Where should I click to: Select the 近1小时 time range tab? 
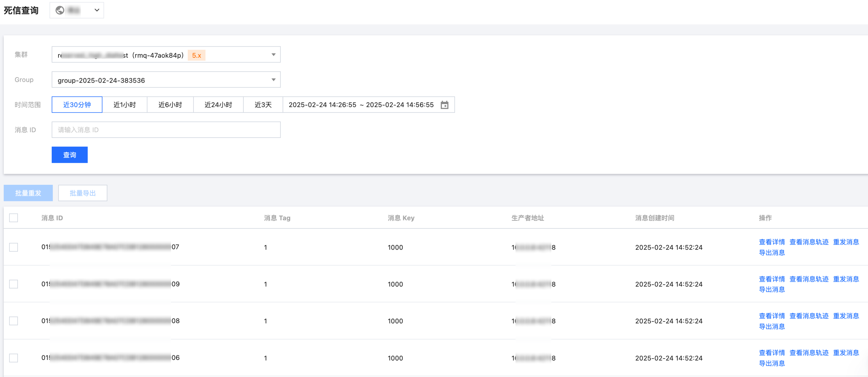click(x=124, y=105)
